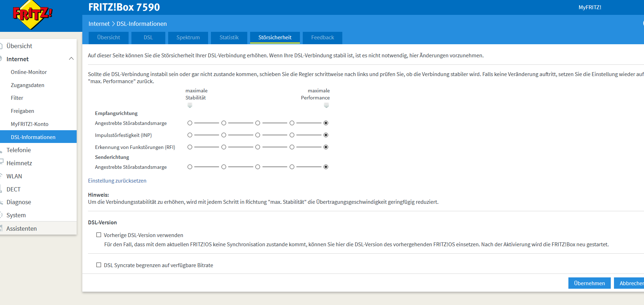Select max performance for Senderichtung Störabstandsmarge
This screenshot has height=305, width=644.
[x=326, y=167]
